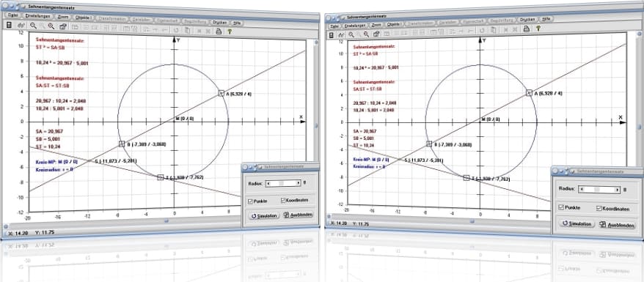Image resolution: width=644 pixels, height=282 pixels.
Task: Click Ausblenden button in right control panel
Action: (616, 225)
